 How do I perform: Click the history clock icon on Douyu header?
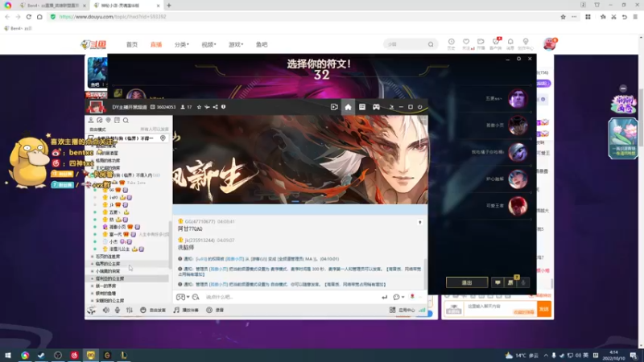452,43
